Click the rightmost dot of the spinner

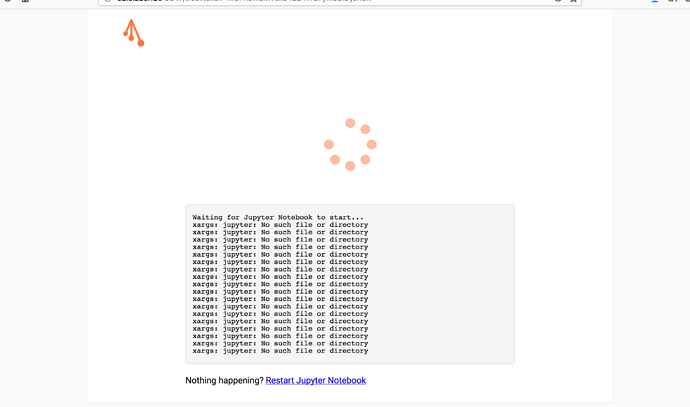(372, 145)
